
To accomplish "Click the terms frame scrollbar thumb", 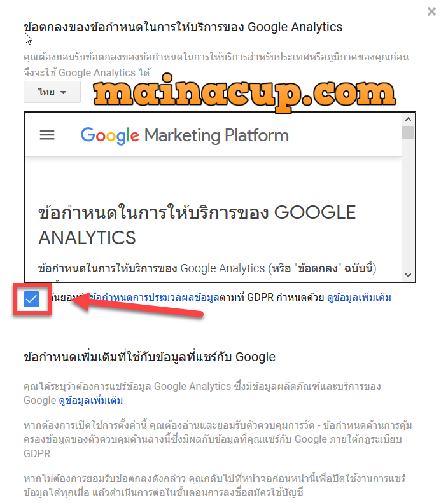I will (x=408, y=132).
